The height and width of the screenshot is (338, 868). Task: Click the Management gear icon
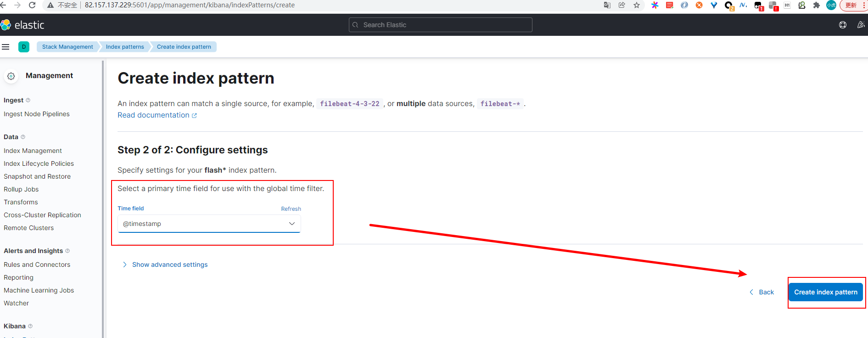point(11,76)
